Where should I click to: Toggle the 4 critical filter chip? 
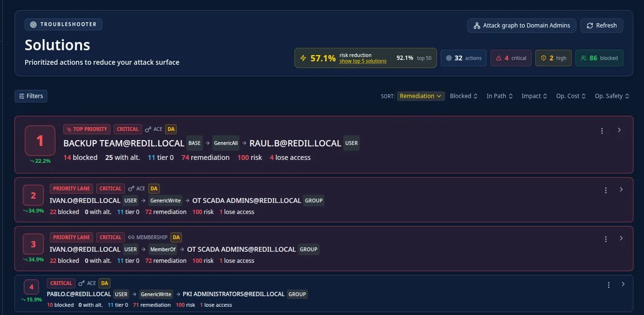click(x=511, y=58)
